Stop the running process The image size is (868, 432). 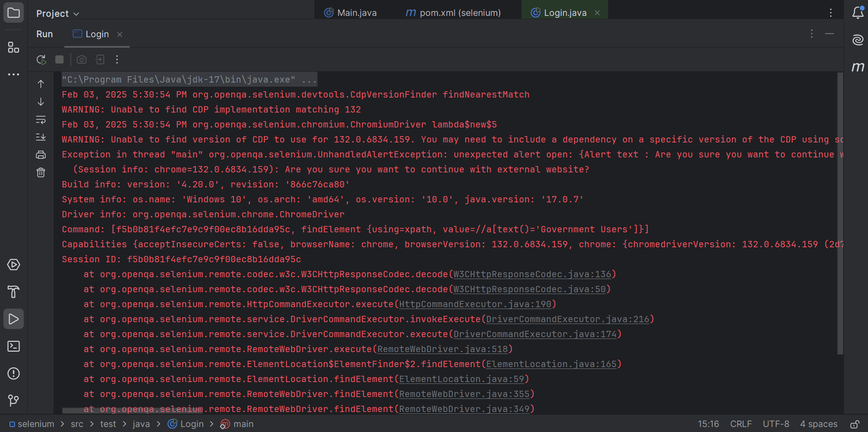click(59, 59)
